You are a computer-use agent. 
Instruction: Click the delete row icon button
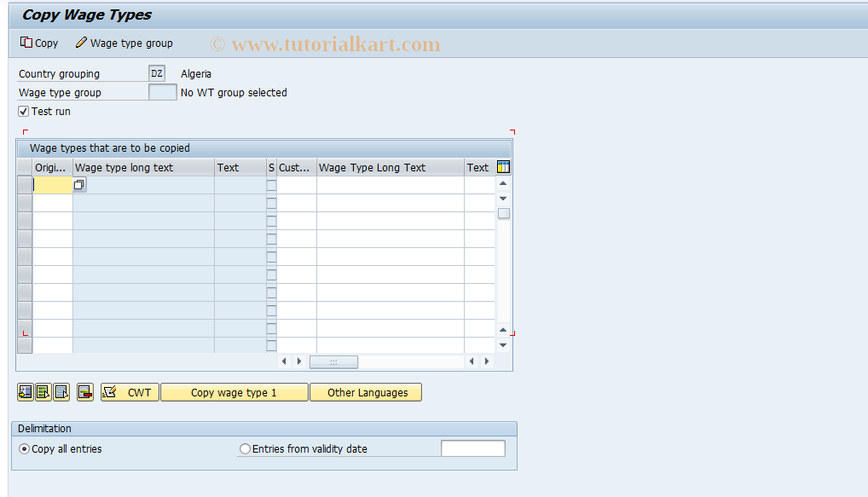(x=84, y=392)
